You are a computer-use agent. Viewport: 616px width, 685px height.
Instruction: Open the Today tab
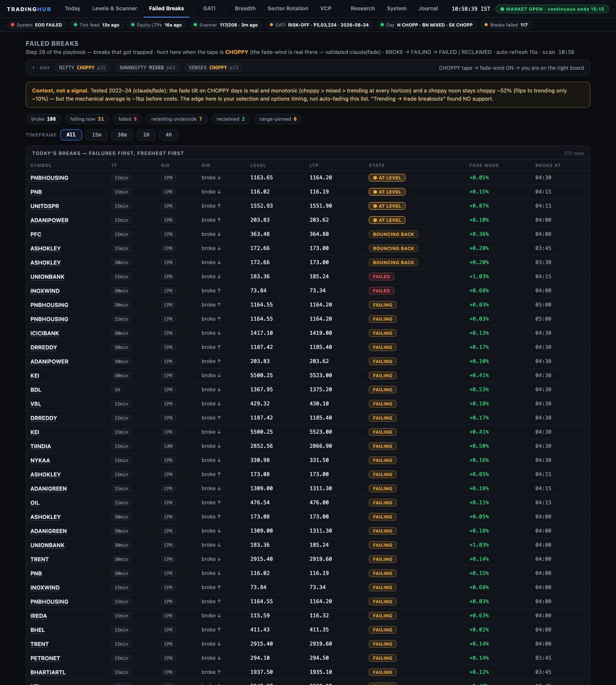click(72, 9)
